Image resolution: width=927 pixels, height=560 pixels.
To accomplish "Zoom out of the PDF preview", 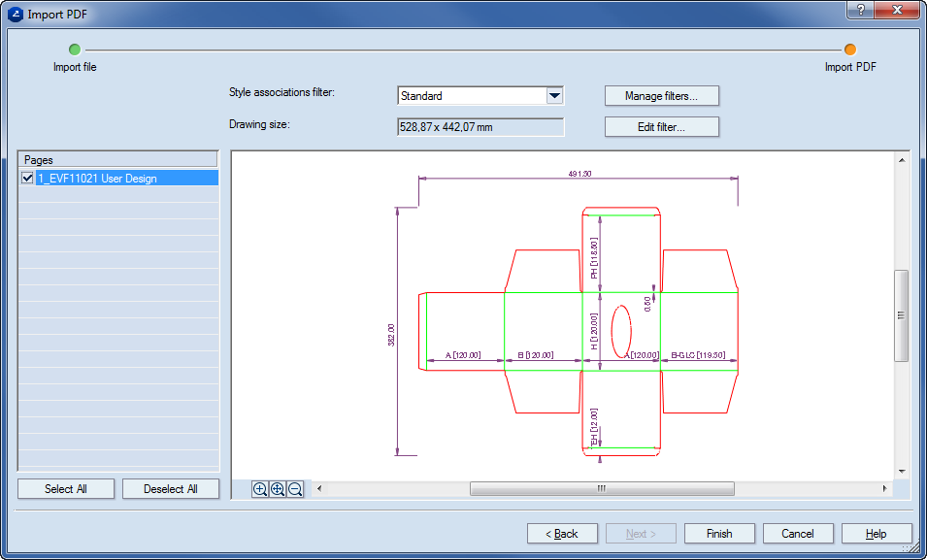I will click(295, 489).
